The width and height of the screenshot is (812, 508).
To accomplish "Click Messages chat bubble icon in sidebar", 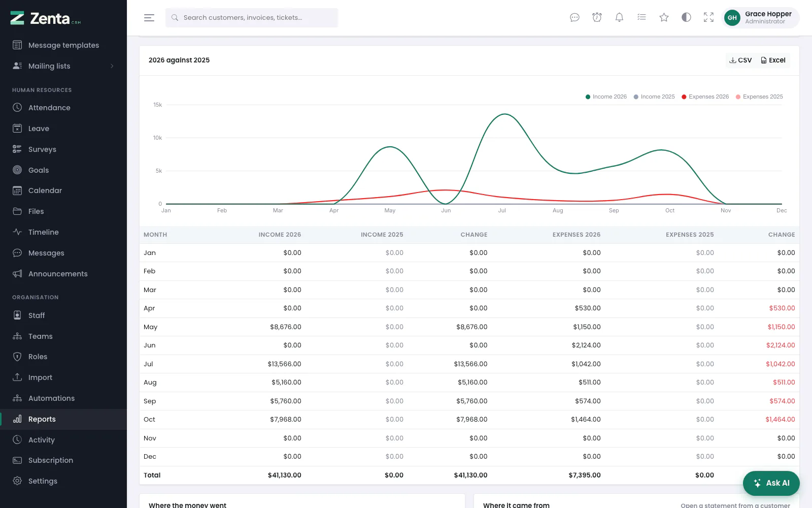I will tap(17, 253).
